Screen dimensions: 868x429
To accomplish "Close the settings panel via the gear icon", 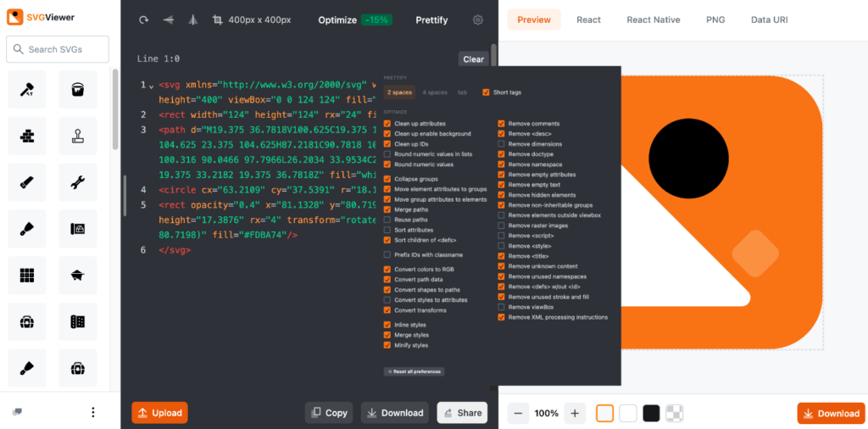I will tap(478, 20).
